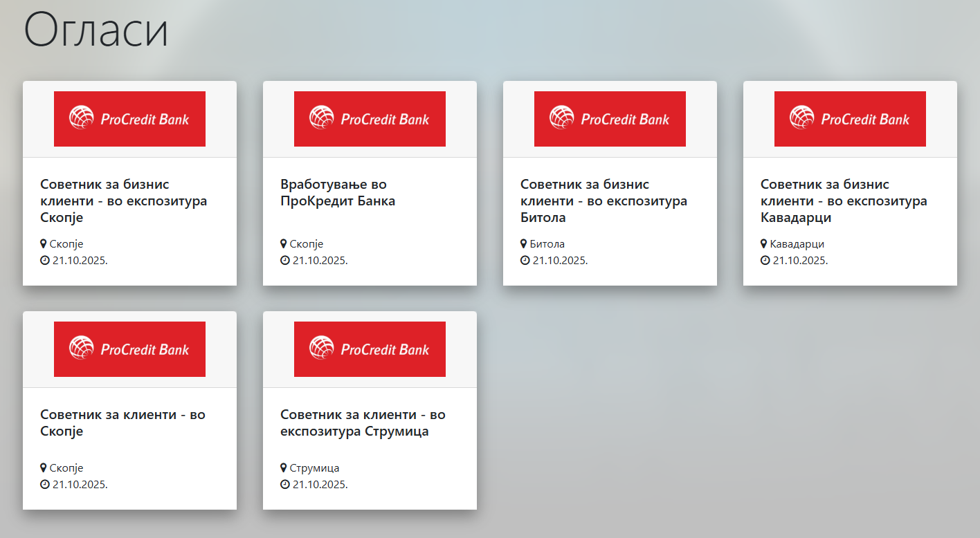
Task: Click the ProCredit Bank logo on the Битола card
Action: click(610, 119)
